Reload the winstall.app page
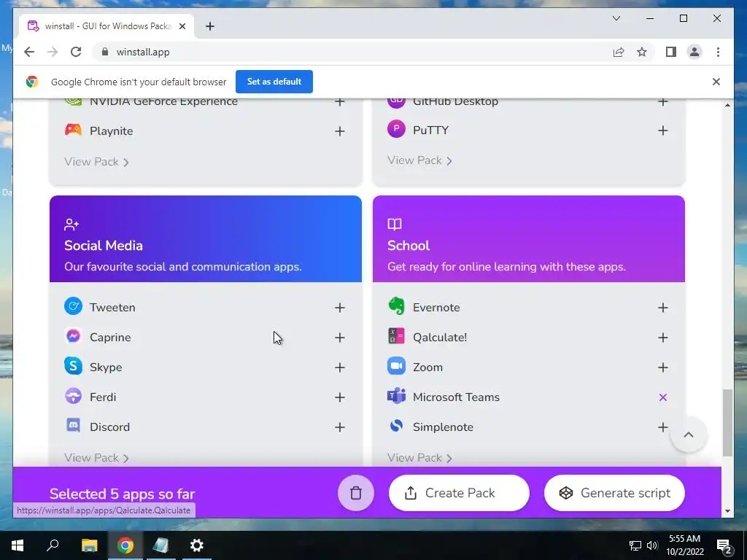 [x=76, y=52]
